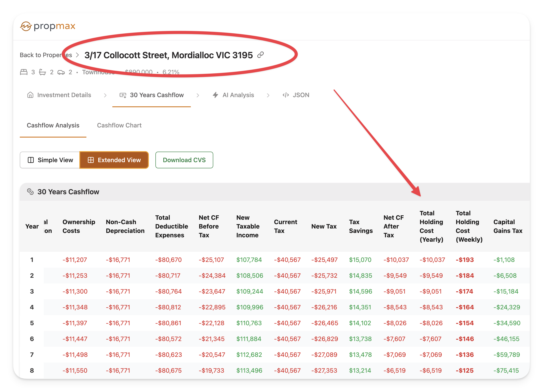Click the grid icon in Extended View

[91, 160]
